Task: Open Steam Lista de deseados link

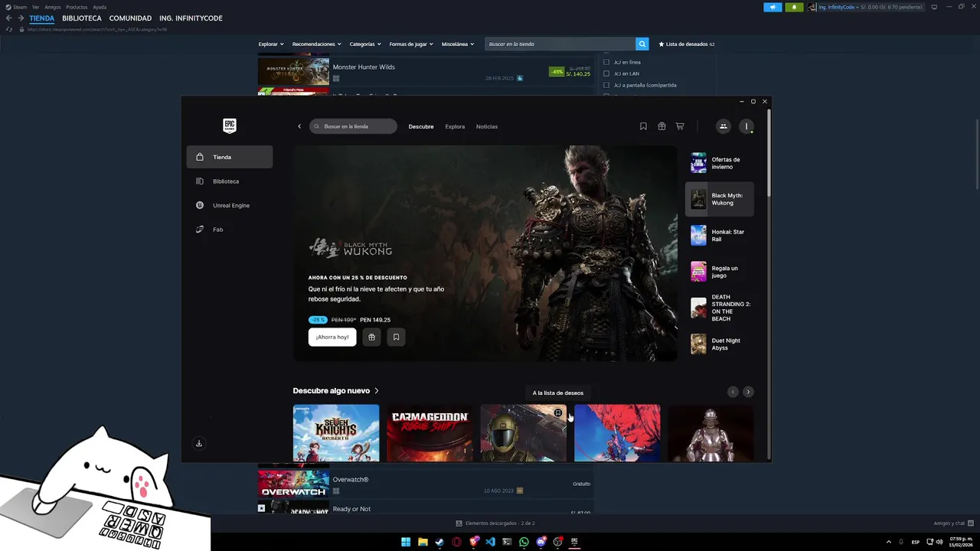Action: pos(687,44)
